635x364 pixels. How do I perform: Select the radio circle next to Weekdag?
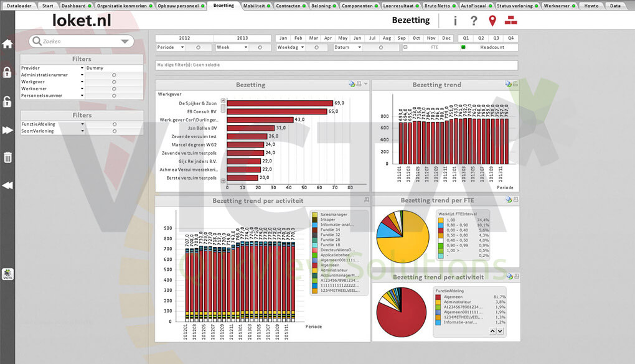tap(316, 47)
